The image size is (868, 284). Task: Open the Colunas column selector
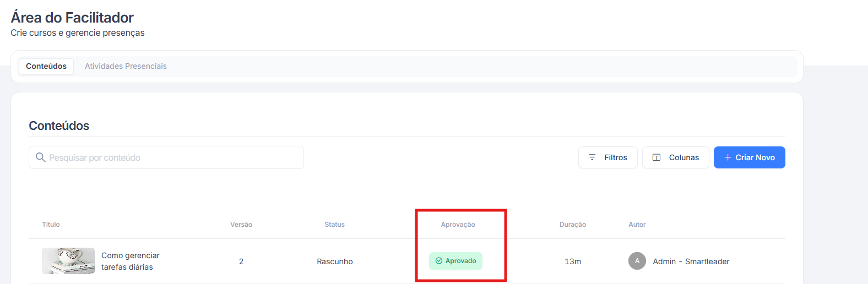click(x=676, y=157)
